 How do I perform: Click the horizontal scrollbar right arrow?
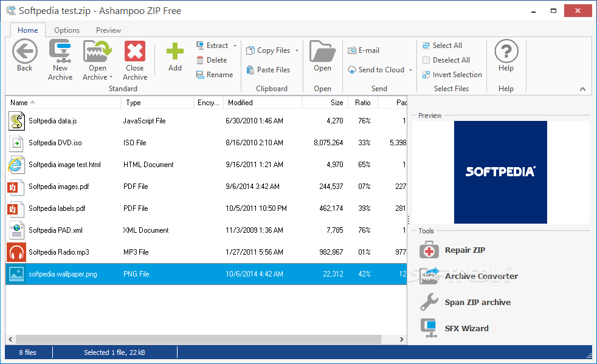point(401,339)
